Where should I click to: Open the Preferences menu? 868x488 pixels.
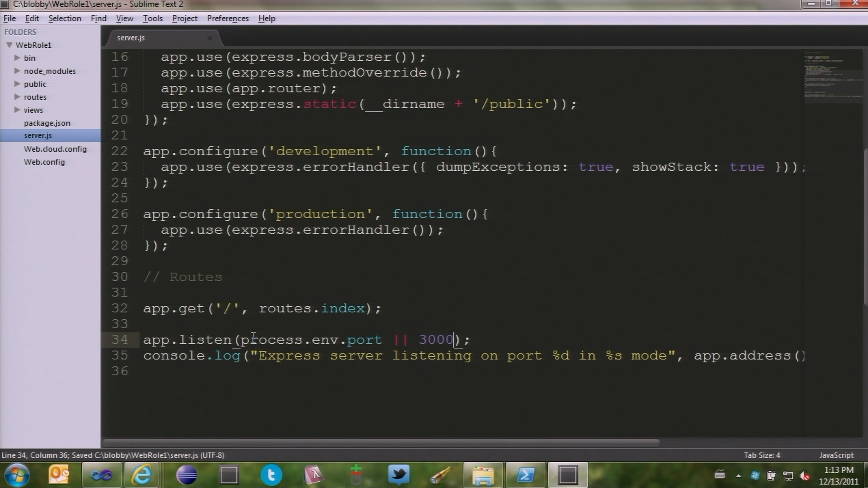(x=228, y=18)
